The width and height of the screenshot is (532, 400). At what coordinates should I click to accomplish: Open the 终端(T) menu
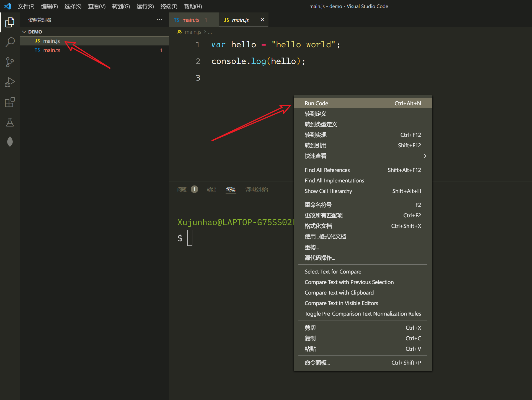[x=169, y=6]
